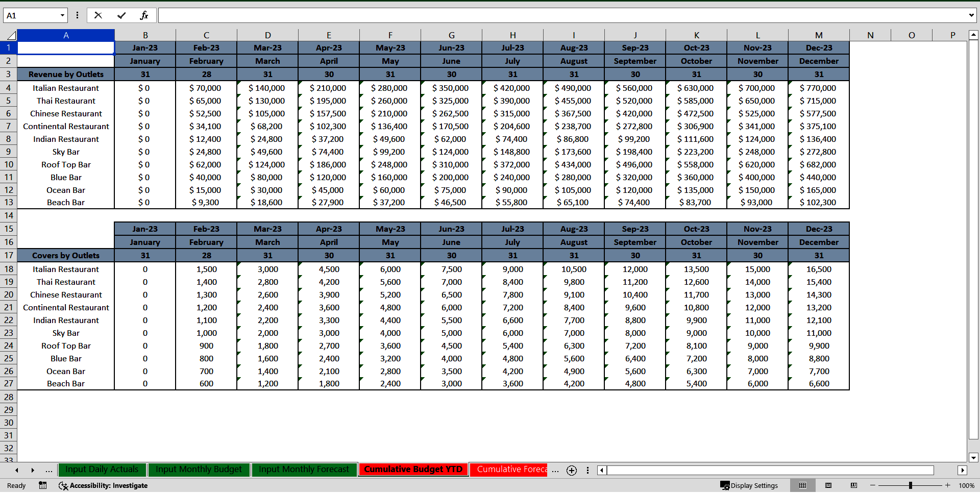Viewport: 980px width, 493px height.
Task: Select Roof Top Bar June revenue $ 310,000
Action: 451,164
